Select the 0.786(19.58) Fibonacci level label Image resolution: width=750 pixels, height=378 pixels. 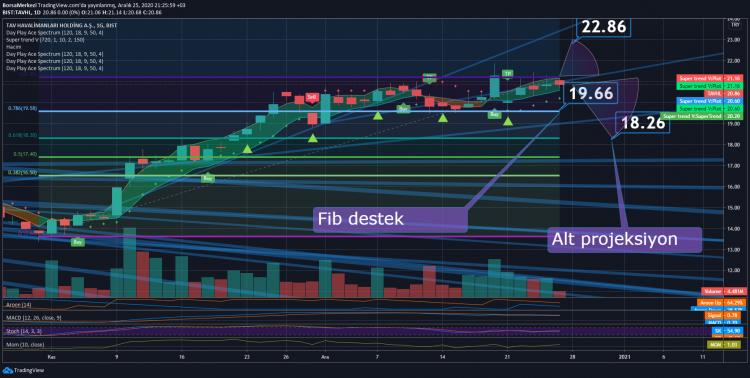(x=22, y=108)
